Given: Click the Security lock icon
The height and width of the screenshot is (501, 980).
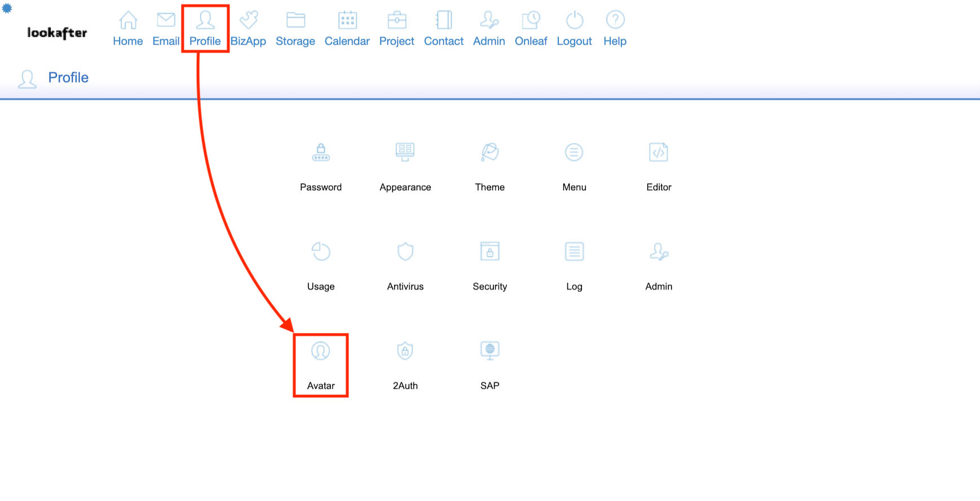Looking at the screenshot, I should 489,252.
